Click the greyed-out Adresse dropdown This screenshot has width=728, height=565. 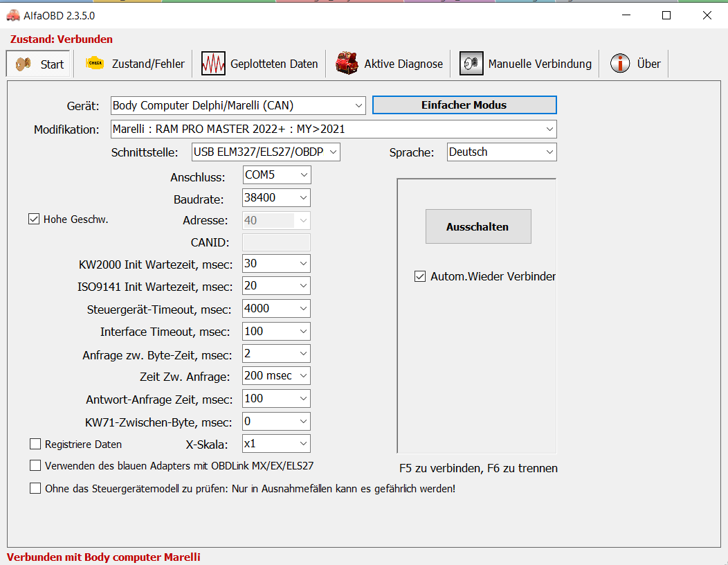click(277, 220)
